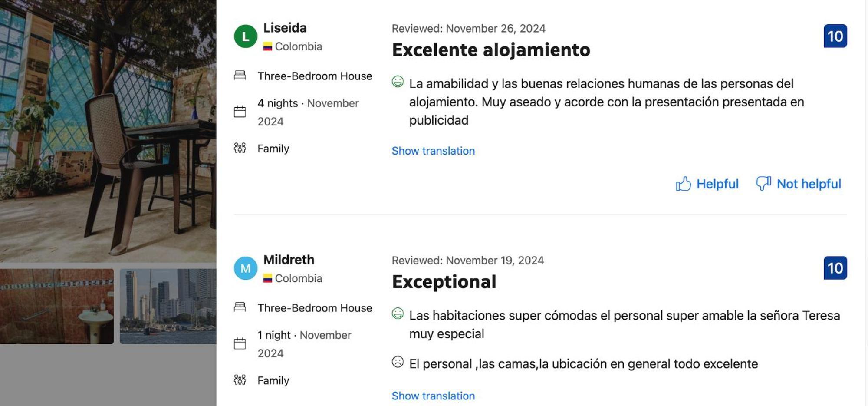This screenshot has width=868, height=406.
Task: Show translation for Mildreth's review
Action: click(433, 396)
